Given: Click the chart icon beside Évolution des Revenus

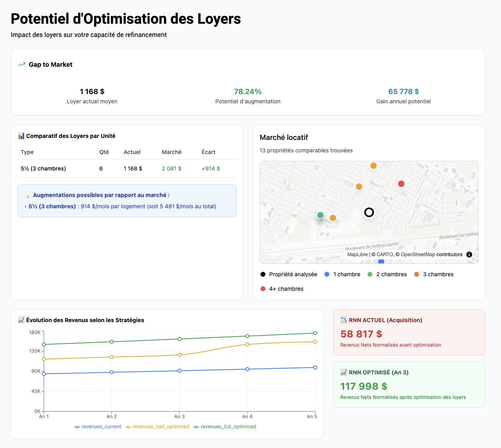Looking at the screenshot, I should pyautogui.click(x=21, y=320).
